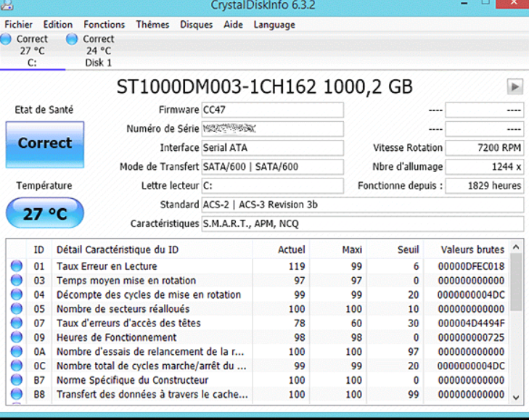Click the CrystalDiskInfo app icon in title bar
The width and height of the screenshot is (529, 420).
(x=6, y=4)
